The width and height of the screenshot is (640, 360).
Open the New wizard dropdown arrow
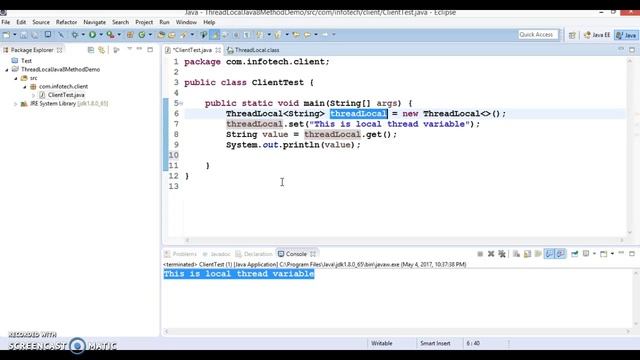[15, 35]
